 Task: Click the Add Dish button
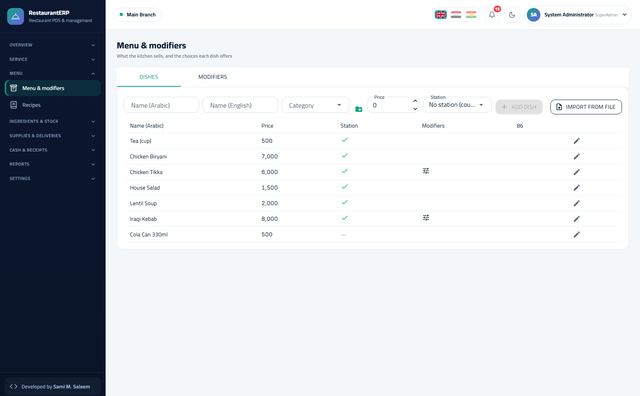tap(519, 107)
